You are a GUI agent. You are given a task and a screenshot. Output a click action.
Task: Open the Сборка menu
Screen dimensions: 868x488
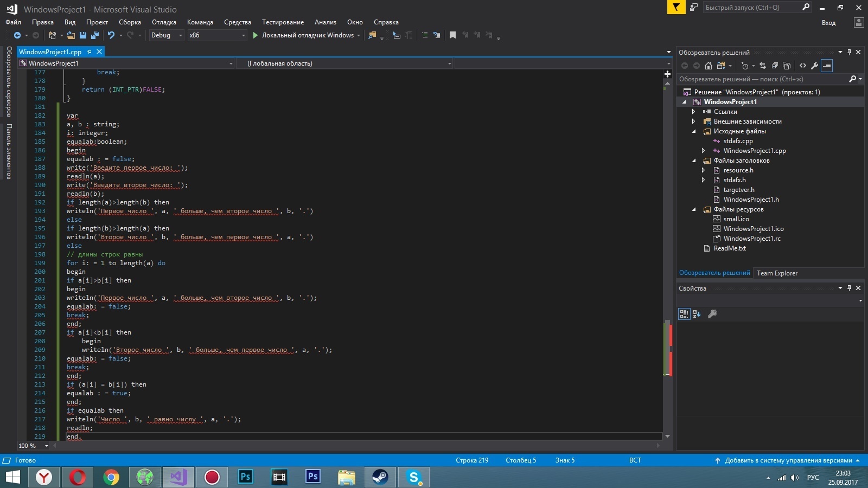click(x=130, y=22)
